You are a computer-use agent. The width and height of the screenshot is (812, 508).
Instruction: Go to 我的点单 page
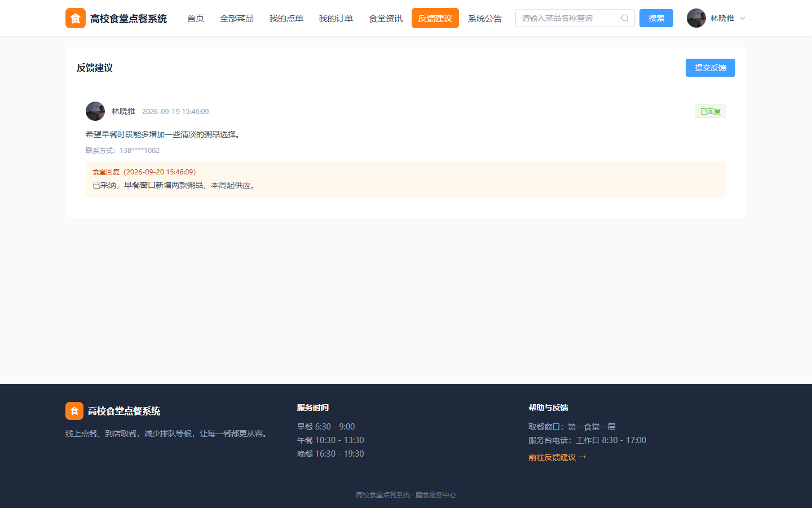pyautogui.click(x=286, y=18)
